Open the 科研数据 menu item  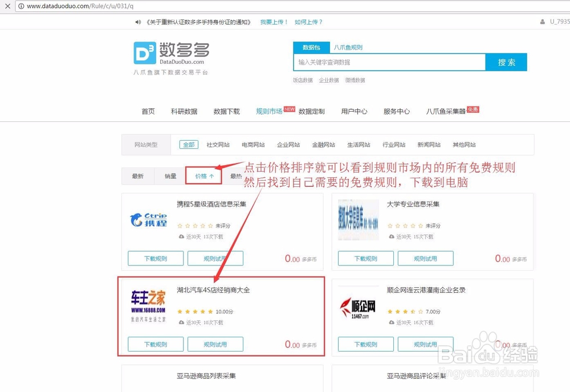[184, 111]
